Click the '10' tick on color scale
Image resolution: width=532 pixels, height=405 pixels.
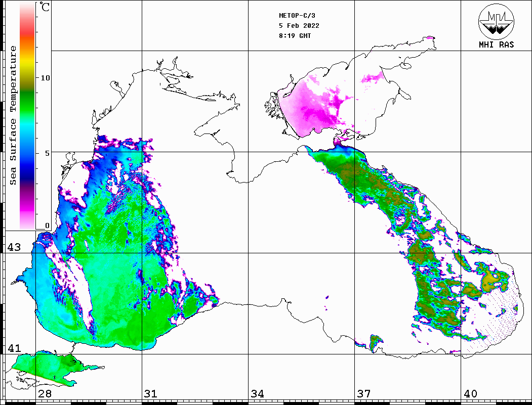[x=45, y=78]
